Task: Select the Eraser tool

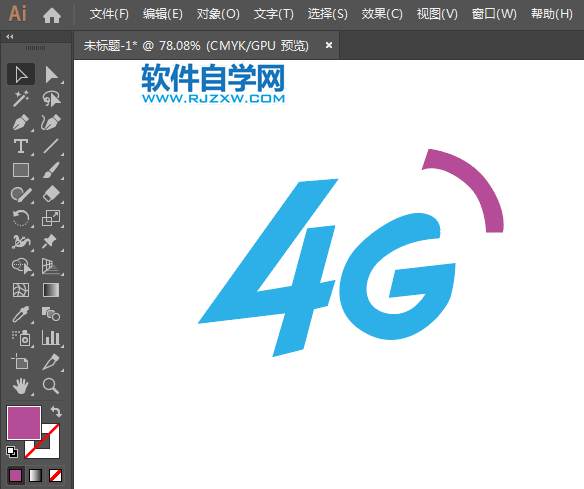Action: 51,194
